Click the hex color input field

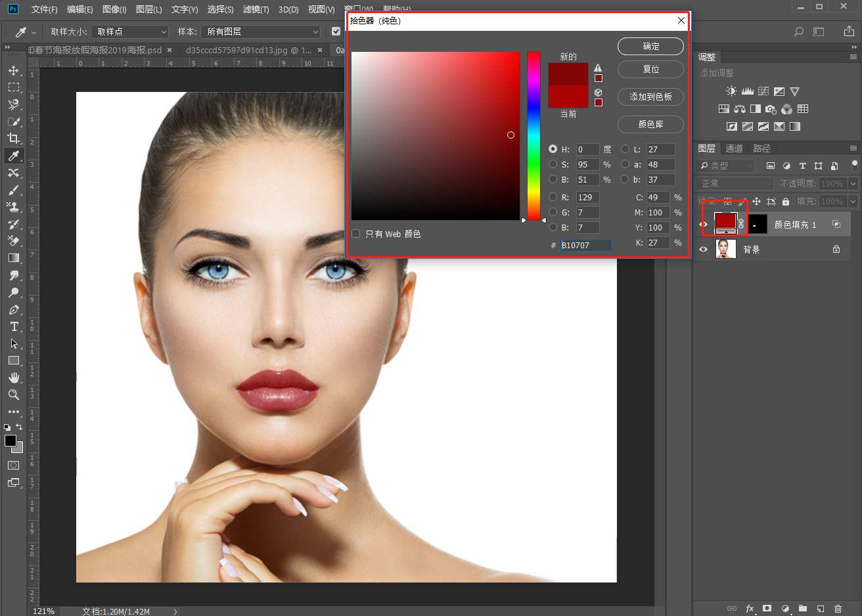(x=585, y=245)
